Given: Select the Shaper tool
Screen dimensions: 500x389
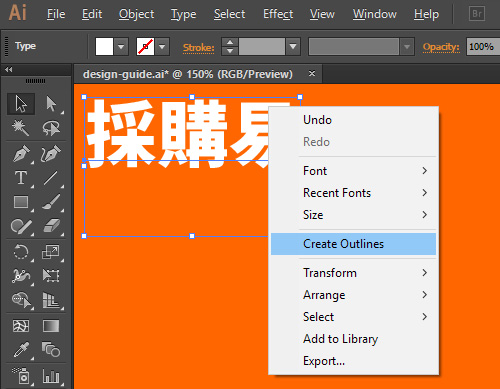Looking at the screenshot, I should pos(21,227).
